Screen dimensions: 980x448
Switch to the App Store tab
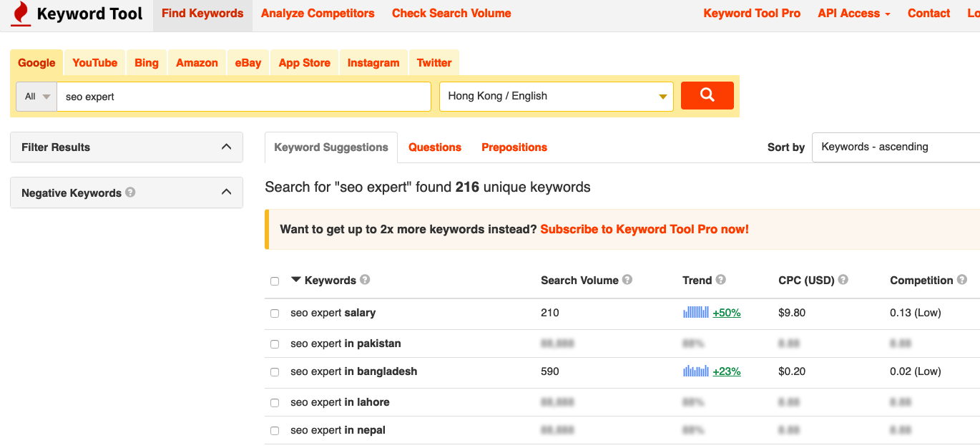pos(305,63)
